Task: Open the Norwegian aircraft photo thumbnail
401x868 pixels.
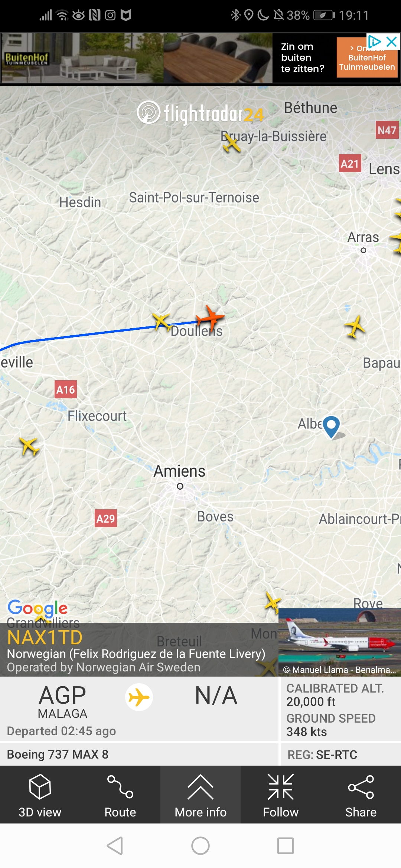Action: (340, 642)
